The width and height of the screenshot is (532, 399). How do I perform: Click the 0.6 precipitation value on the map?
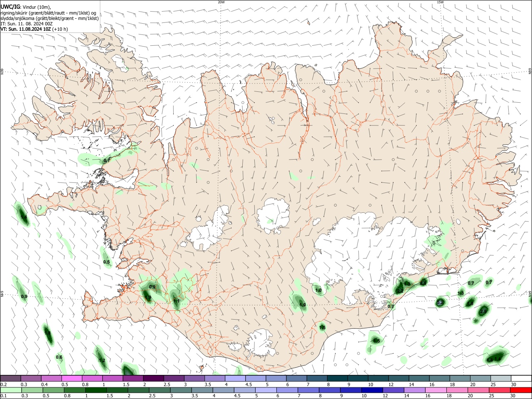pos(59,357)
